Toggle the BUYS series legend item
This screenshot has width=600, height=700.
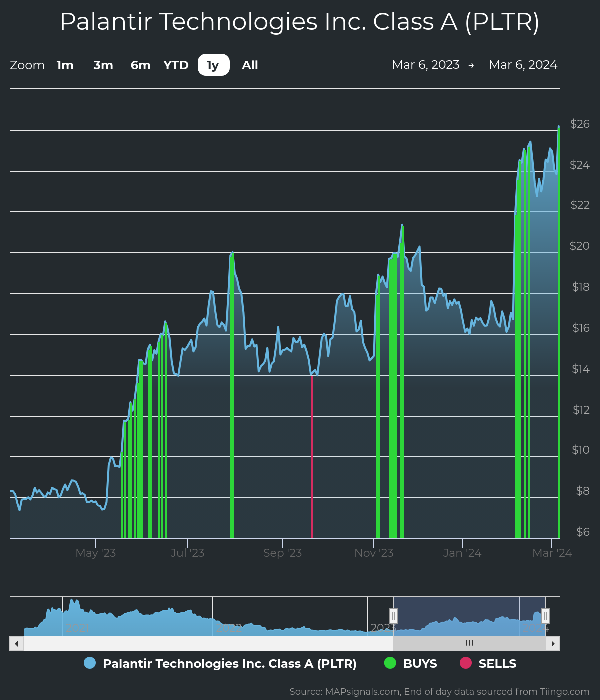(x=410, y=663)
